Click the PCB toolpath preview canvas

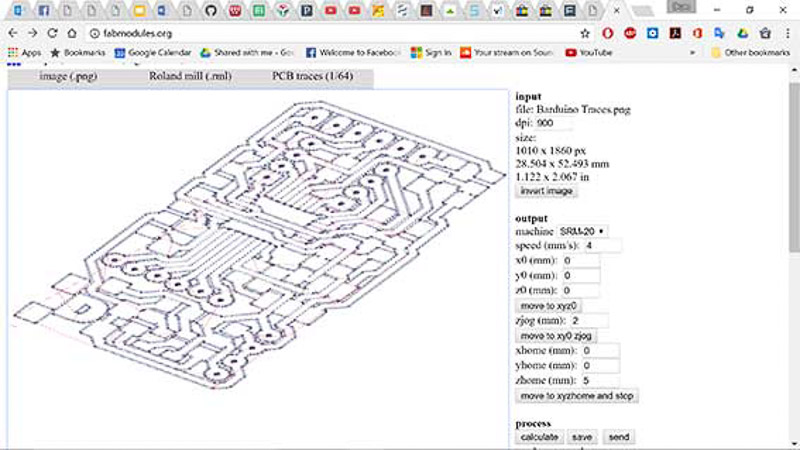[x=258, y=269]
